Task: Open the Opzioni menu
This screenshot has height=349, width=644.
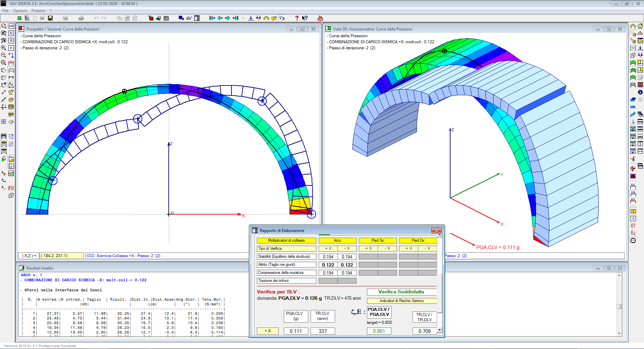Action: click(x=20, y=11)
